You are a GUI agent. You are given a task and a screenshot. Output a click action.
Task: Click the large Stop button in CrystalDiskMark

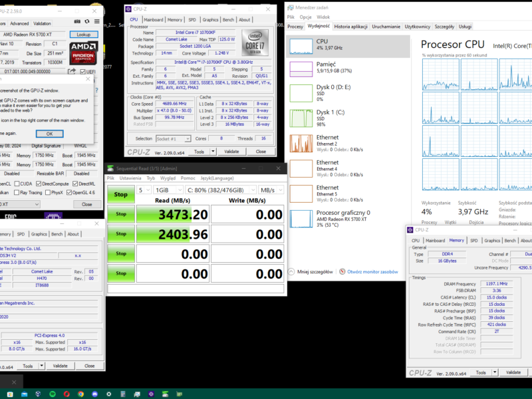pyautogui.click(x=121, y=194)
